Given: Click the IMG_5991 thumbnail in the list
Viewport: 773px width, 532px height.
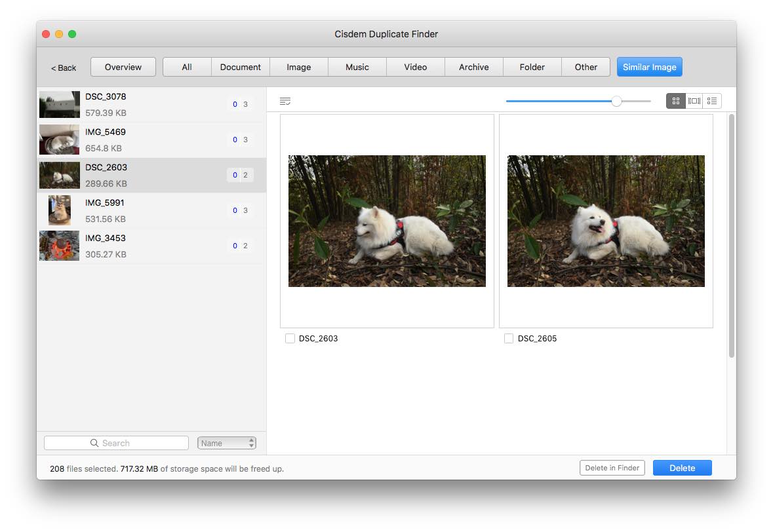Looking at the screenshot, I should 60,210.
